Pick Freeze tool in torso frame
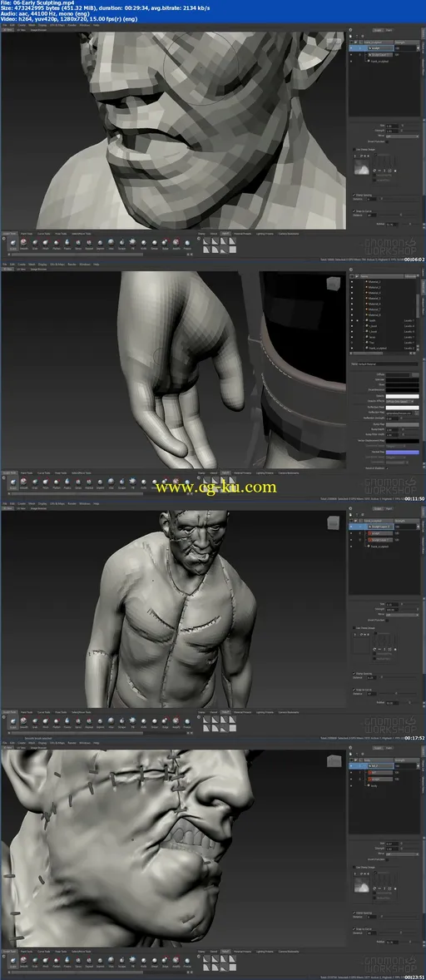 187,722
